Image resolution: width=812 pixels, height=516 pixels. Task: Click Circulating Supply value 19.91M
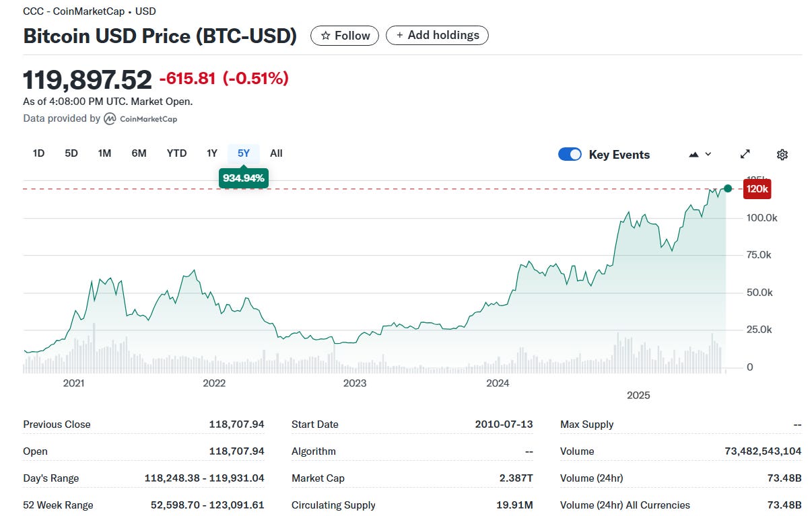[516, 505]
